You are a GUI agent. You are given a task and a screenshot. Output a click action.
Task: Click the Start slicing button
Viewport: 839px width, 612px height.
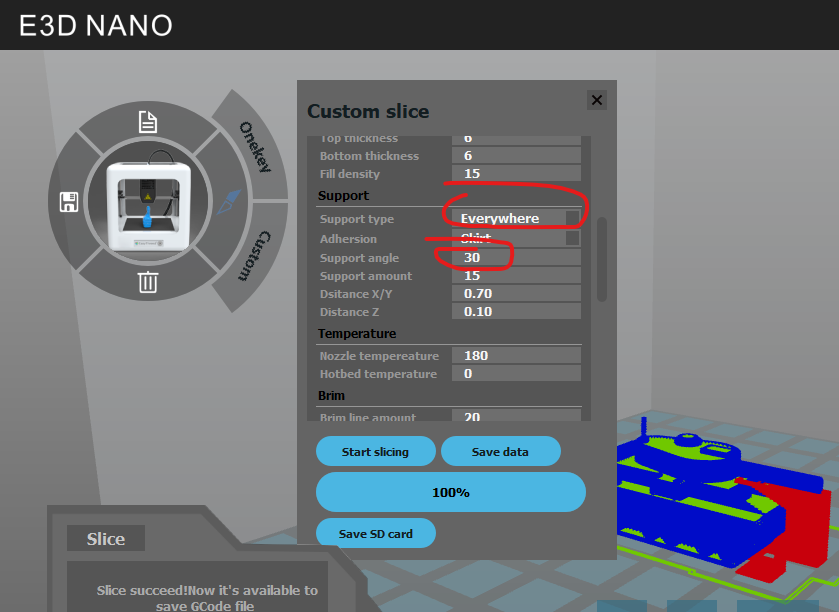click(376, 452)
